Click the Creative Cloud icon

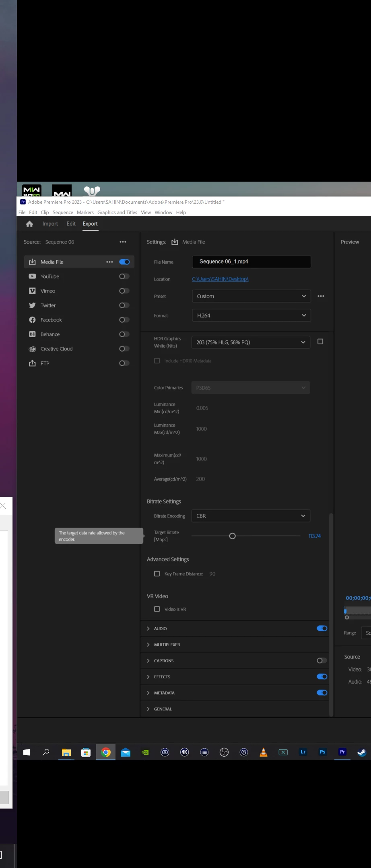[x=32, y=349]
